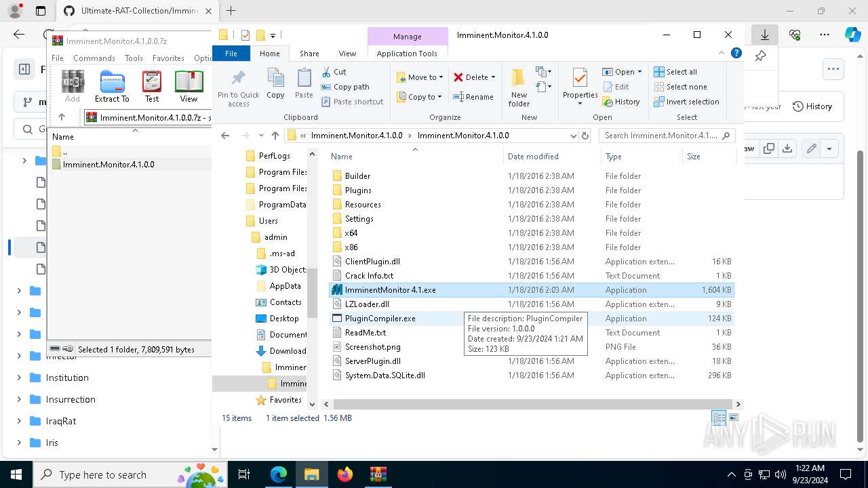The image size is (868, 488).
Task: Click Edit in Open group
Action: tap(615, 87)
